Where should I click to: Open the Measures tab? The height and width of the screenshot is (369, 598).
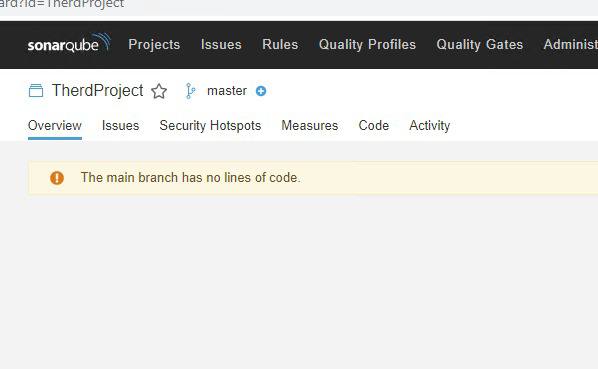(x=310, y=125)
